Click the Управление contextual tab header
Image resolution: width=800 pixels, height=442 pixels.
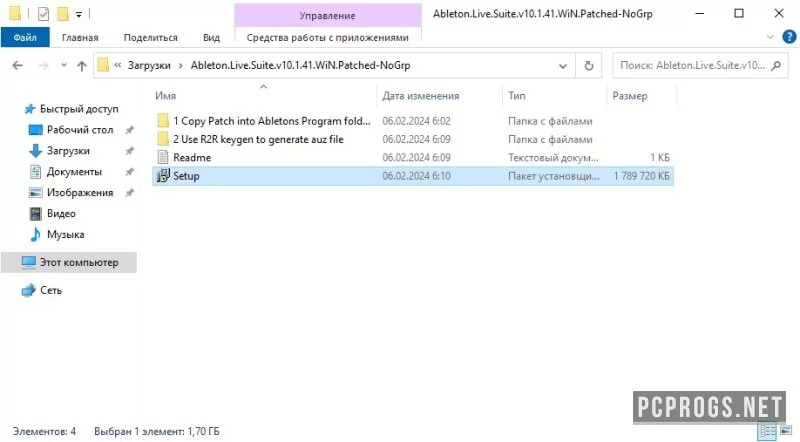[328, 15]
